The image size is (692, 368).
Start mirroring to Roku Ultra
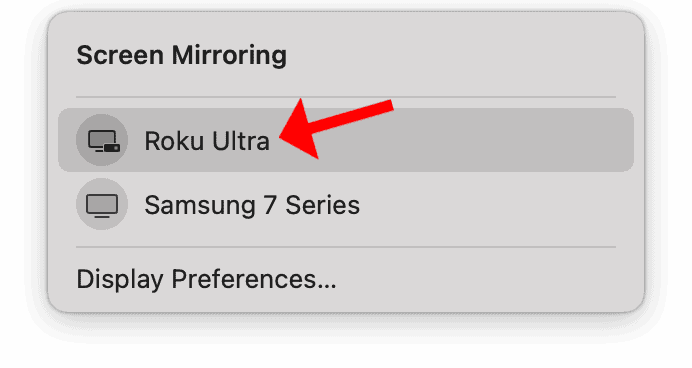(x=346, y=140)
